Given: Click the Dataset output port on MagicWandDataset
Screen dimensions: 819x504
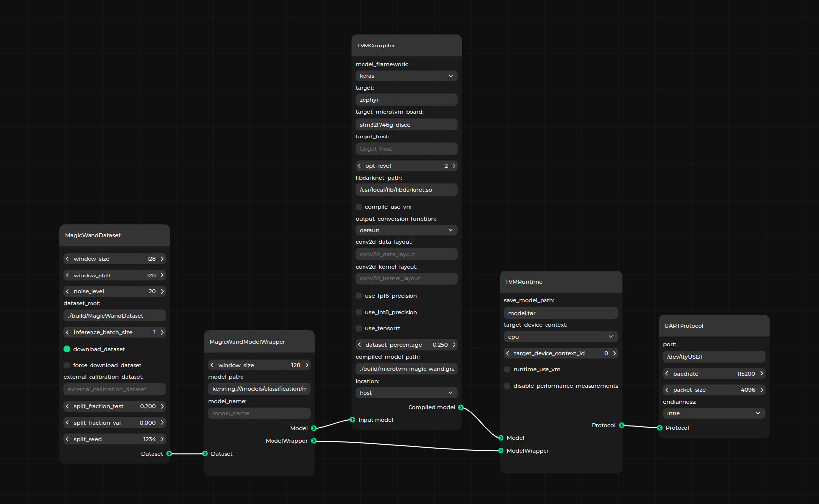Looking at the screenshot, I should (169, 453).
